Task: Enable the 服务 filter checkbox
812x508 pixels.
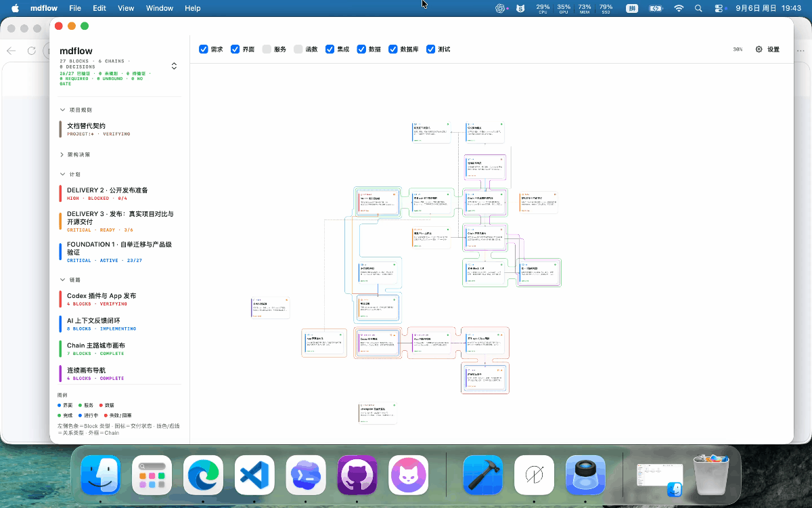Action: click(267, 49)
